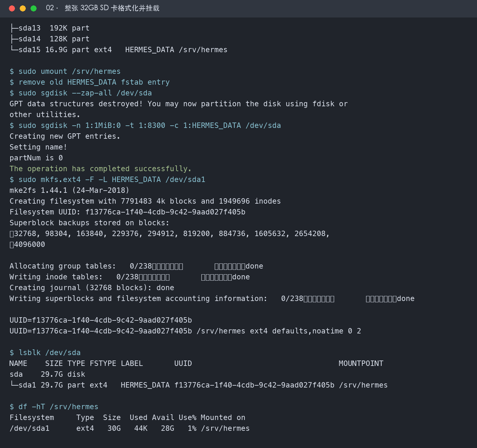Click the /dev/sda1 row in df output
This screenshot has height=448, width=477.
[130, 428]
